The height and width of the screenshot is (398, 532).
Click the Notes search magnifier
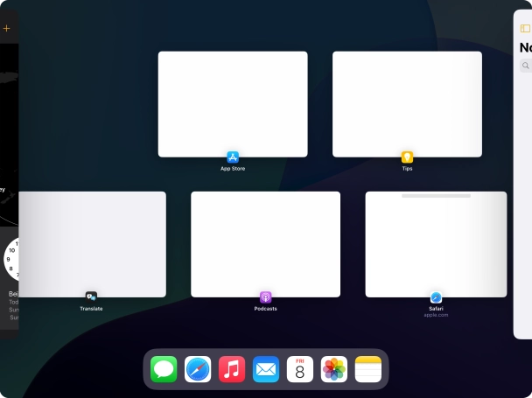point(525,66)
